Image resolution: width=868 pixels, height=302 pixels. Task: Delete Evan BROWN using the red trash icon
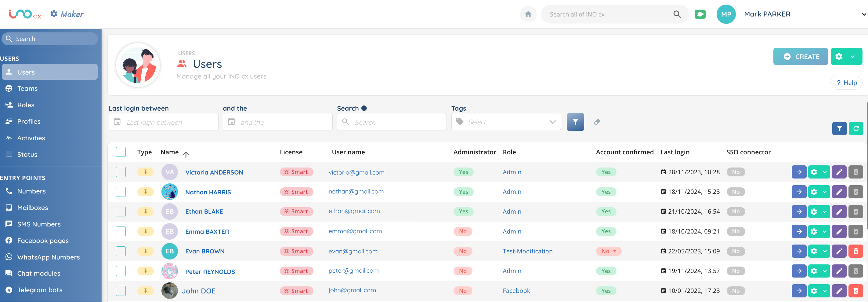[855, 251]
